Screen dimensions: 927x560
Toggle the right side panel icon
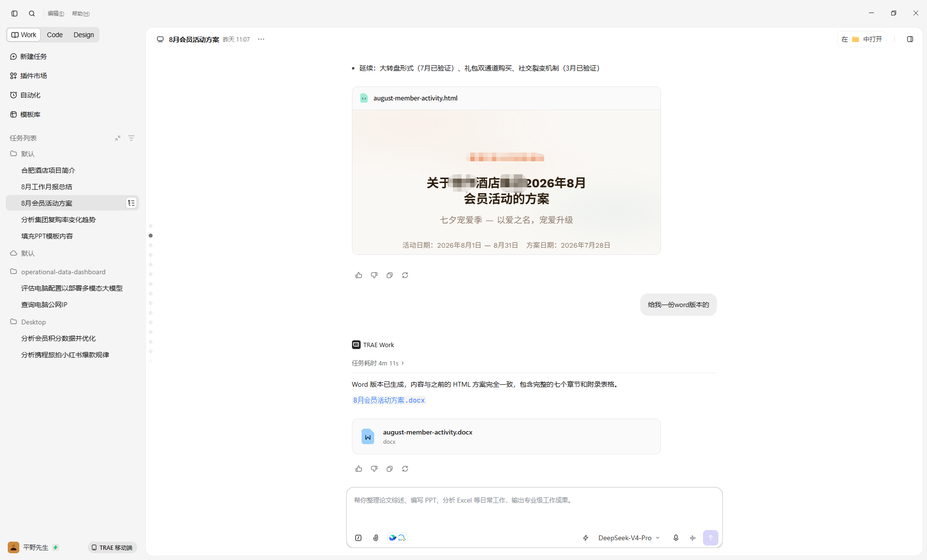click(910, 39)
